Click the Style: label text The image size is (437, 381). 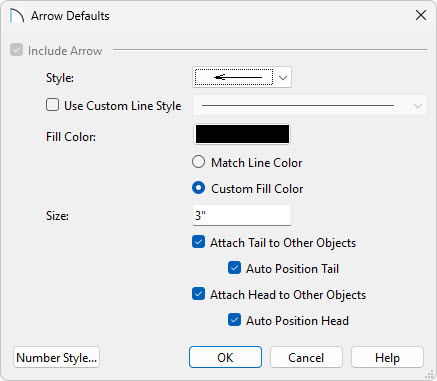click(x=60, y=78)
